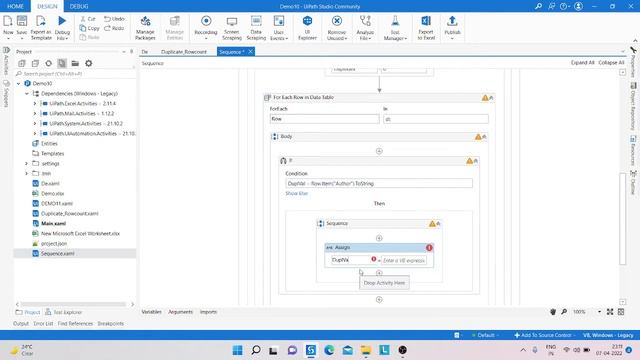
Task: Click Export as Template icon
Action: [x=41, y=21]
